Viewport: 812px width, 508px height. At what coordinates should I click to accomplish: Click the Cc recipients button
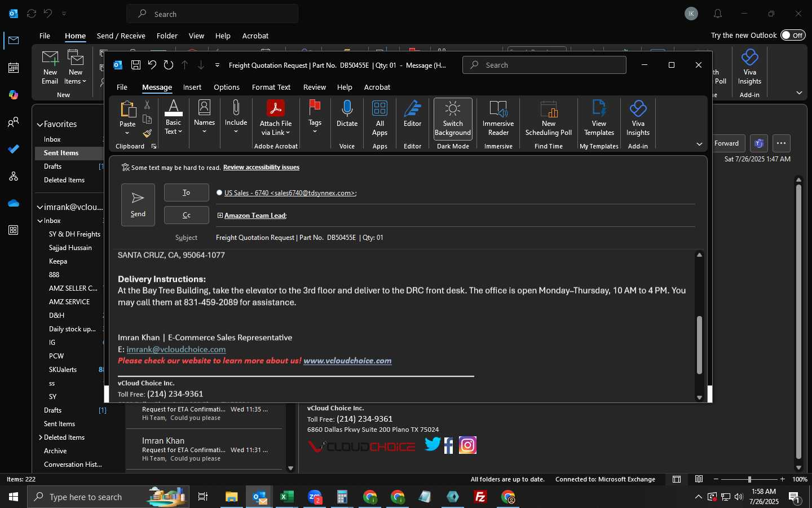pos(187,215)
